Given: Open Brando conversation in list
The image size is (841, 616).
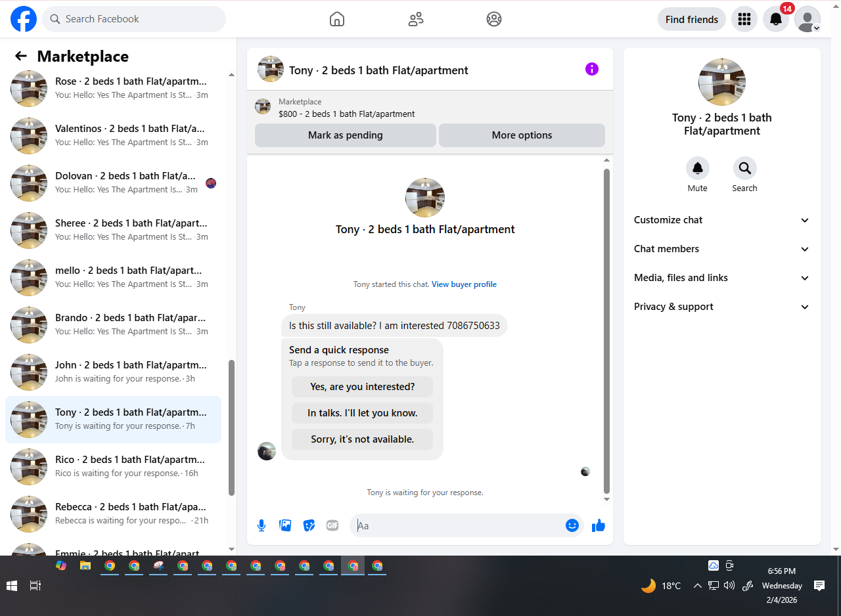Looking at the screenshot, I should point(114,324).
